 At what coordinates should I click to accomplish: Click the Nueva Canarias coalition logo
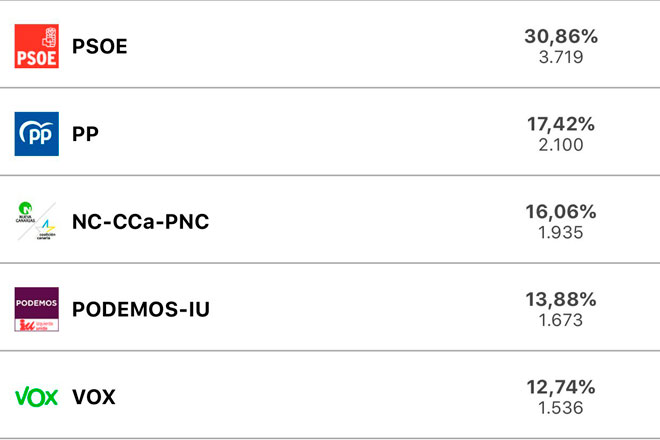(37, 221)
